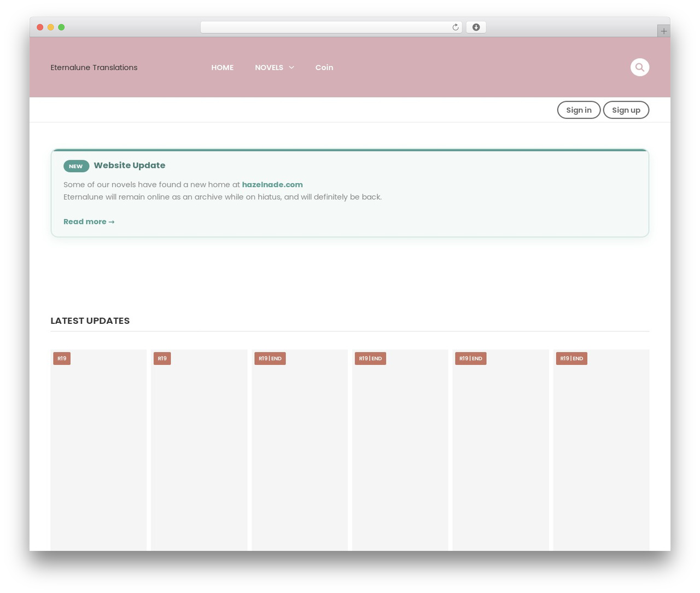Click the browser address bar

coord(331,27)
